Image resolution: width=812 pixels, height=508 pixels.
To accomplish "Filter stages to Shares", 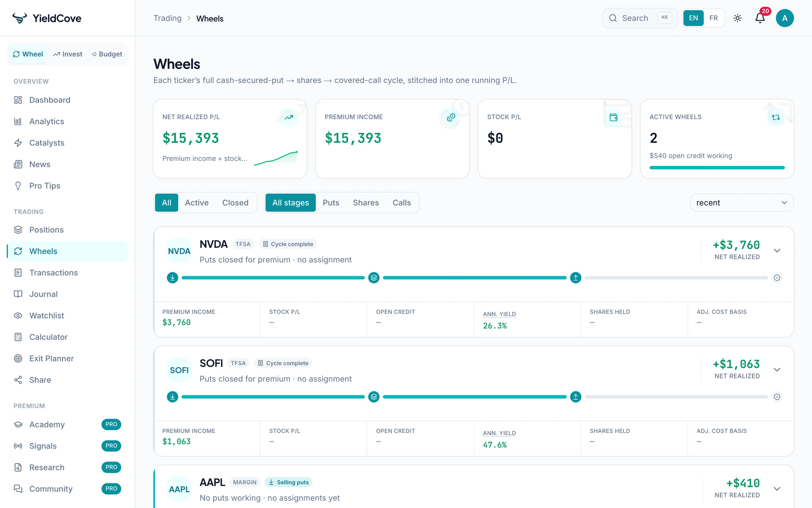I will (366, 203).
